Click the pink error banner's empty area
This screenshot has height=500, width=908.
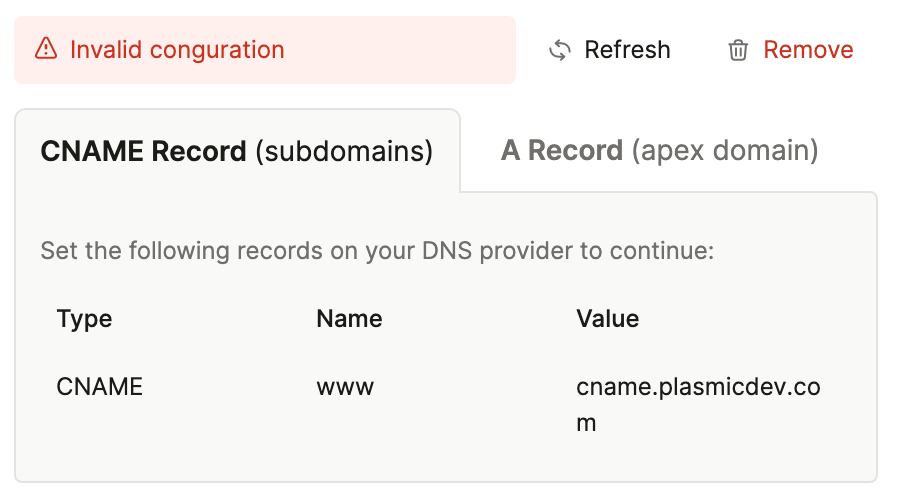[400, 50]
